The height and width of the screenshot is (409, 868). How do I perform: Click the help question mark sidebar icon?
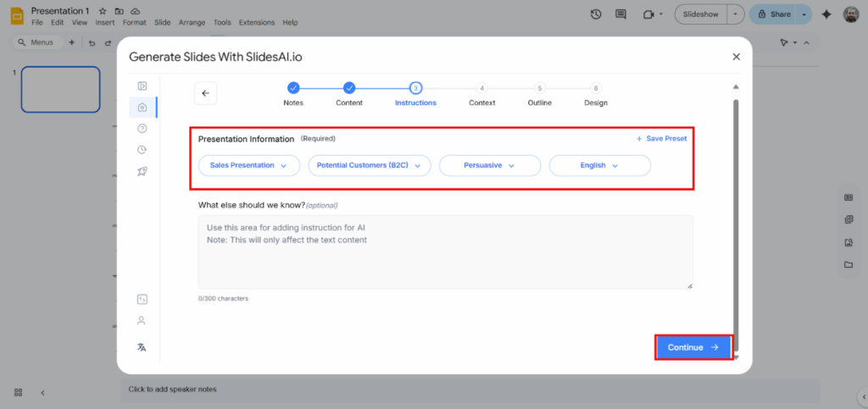click(142, 128)
